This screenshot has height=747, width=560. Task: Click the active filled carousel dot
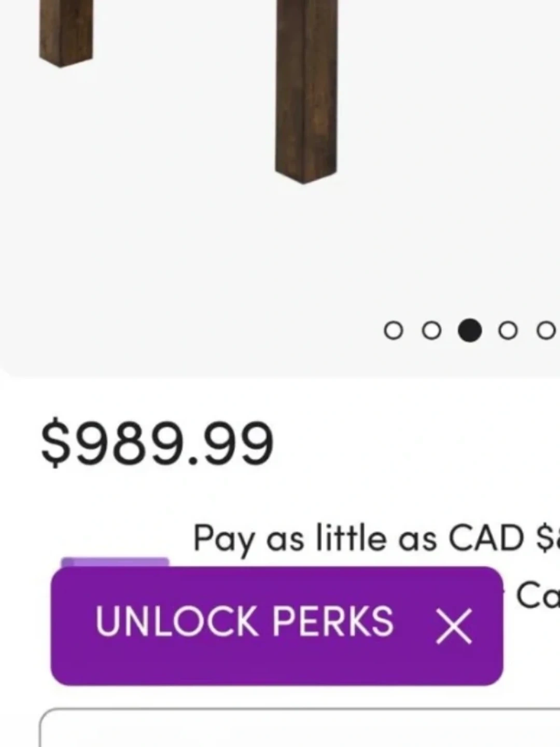(x=470, y=330)
